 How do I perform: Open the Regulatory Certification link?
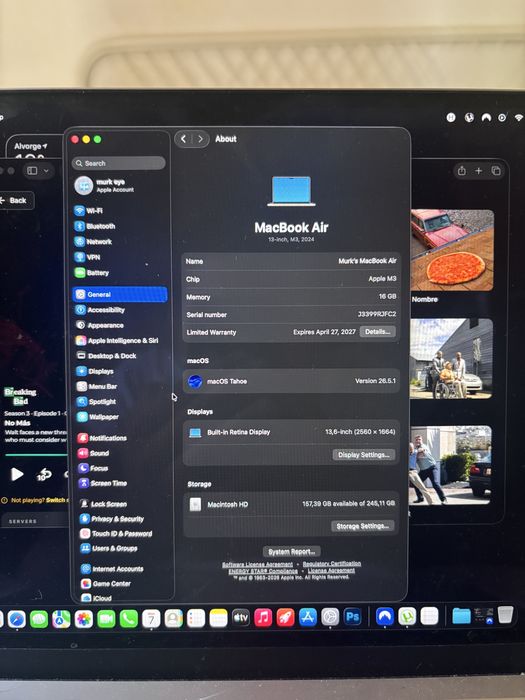click(x=332, y=564)
